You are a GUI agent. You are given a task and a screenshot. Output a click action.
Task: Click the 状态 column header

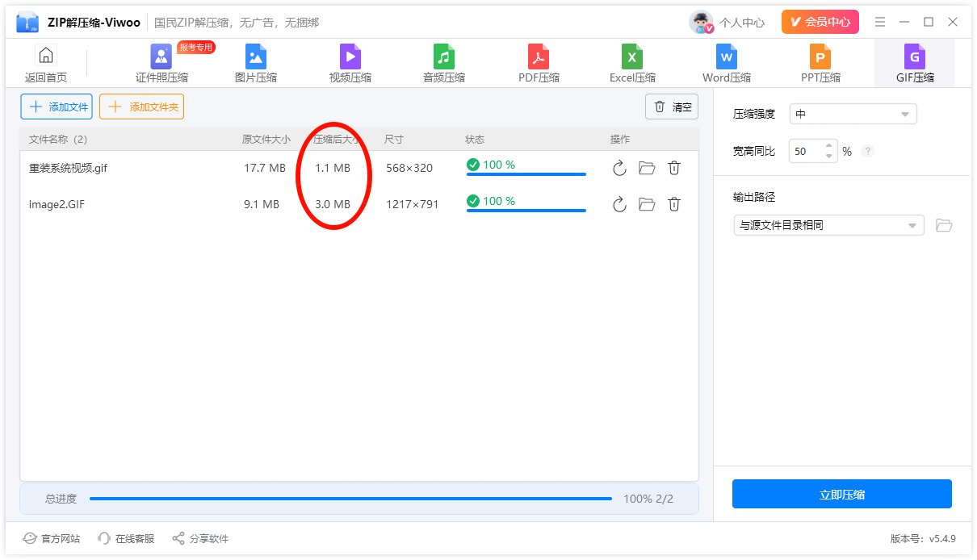[475, 140]
